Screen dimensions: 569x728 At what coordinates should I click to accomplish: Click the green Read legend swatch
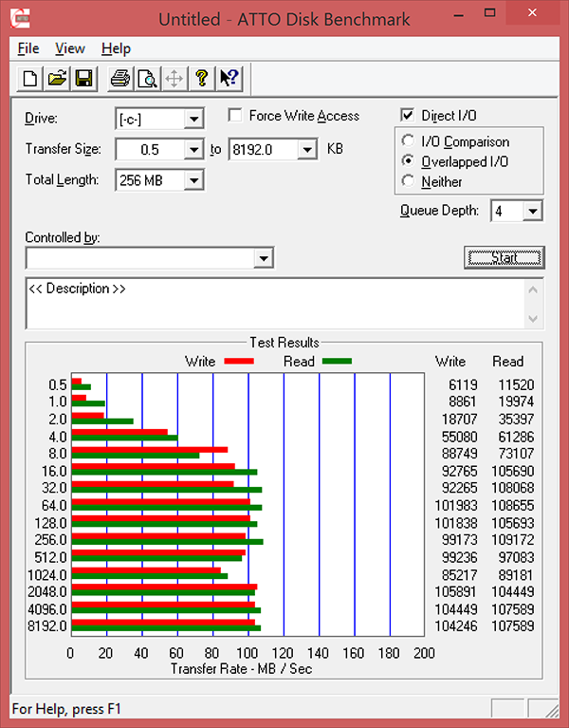coord(337,361)
